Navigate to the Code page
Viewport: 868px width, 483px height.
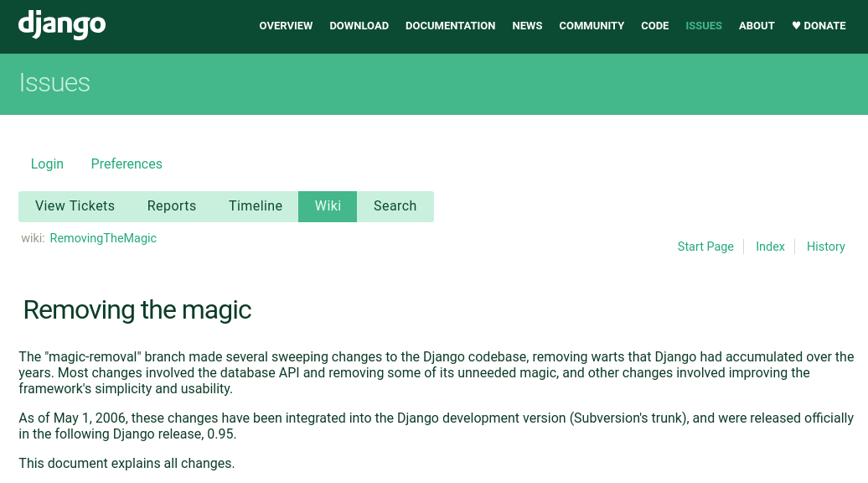click(654, 26)
